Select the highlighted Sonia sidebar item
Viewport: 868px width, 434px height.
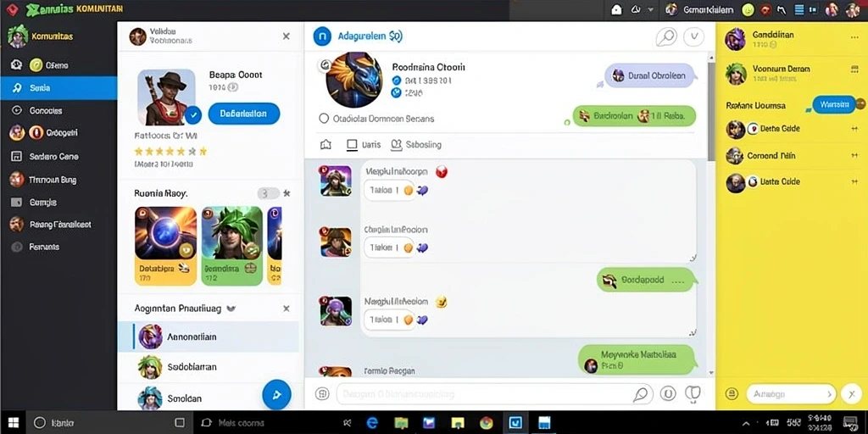coord(58,88)
